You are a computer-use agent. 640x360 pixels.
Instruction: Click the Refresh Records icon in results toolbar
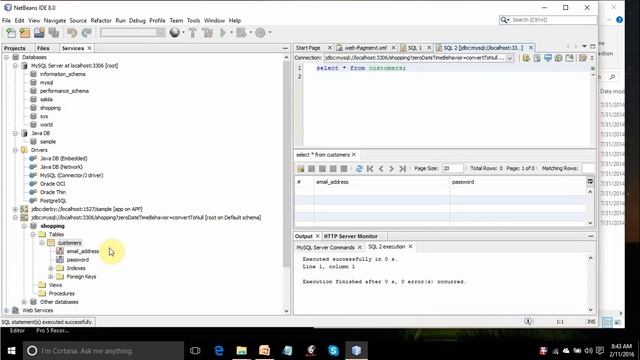pos(359,169)
